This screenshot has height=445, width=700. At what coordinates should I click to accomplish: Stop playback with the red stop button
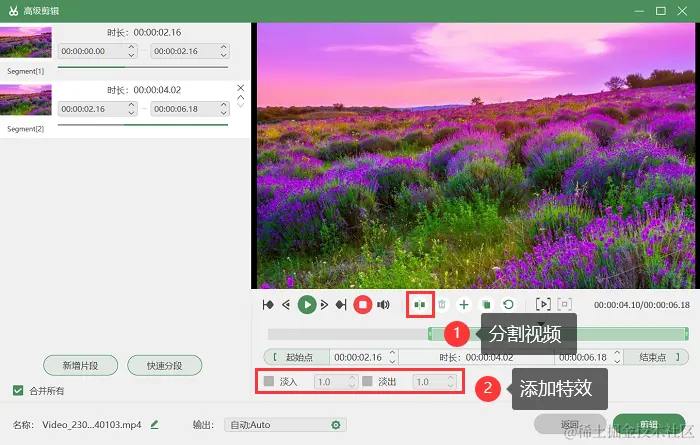[362, 305]
